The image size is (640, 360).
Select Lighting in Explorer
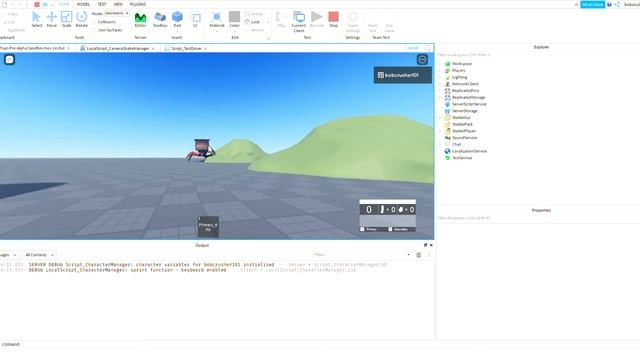point(460,77)
